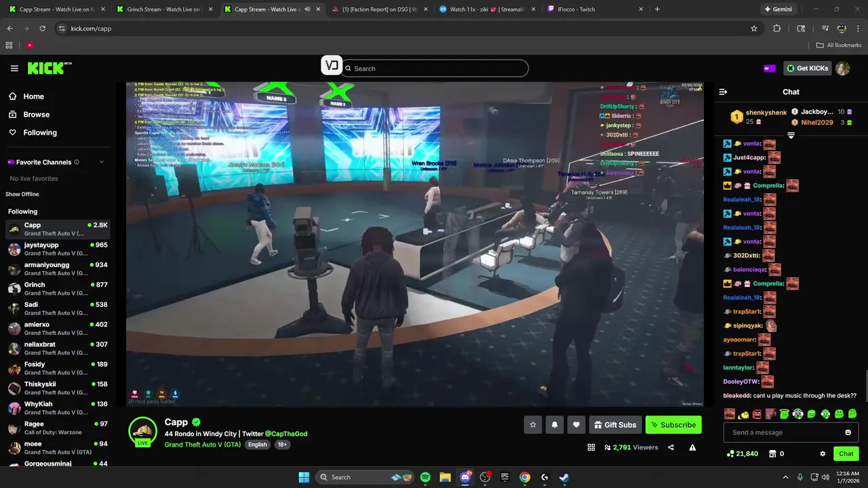
Task: Open Grinch channel in the Following list
Action: pos(58,289)
